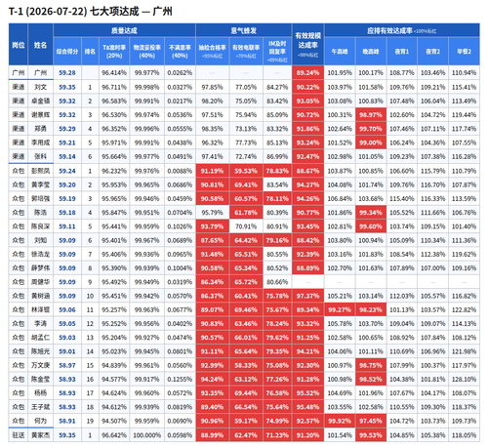Click the 综合得分 column header
488x448 pixels.
tap(67, 52)
